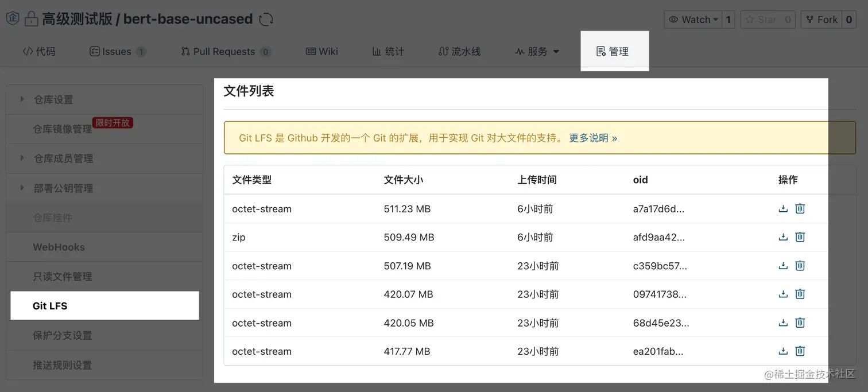Delete the zip file
868x392 pixels.
(800, 237)
